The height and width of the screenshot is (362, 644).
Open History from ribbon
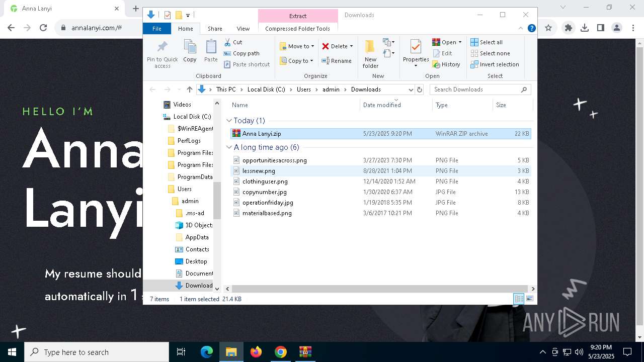[x=446, y=64]
